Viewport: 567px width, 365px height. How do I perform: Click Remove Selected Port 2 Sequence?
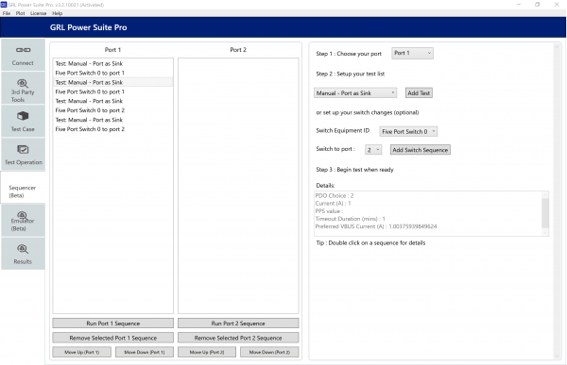238,338
